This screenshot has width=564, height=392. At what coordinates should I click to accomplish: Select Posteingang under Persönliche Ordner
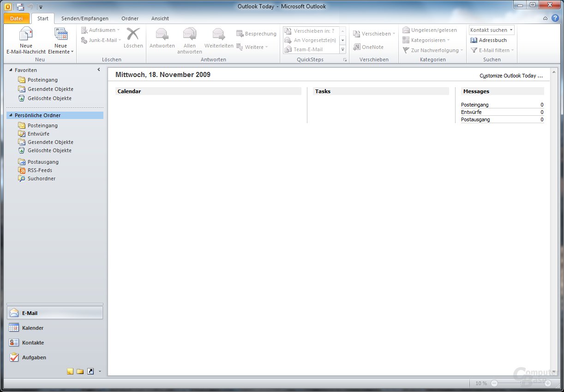42,125
